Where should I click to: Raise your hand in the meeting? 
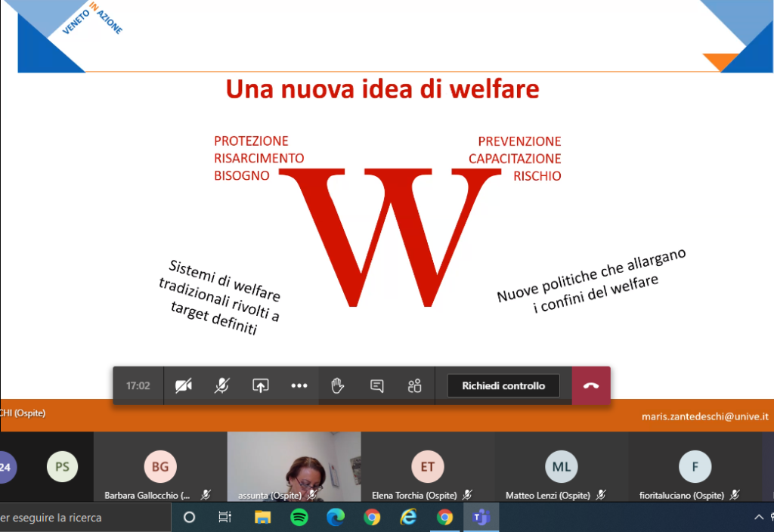pos(338,385)
